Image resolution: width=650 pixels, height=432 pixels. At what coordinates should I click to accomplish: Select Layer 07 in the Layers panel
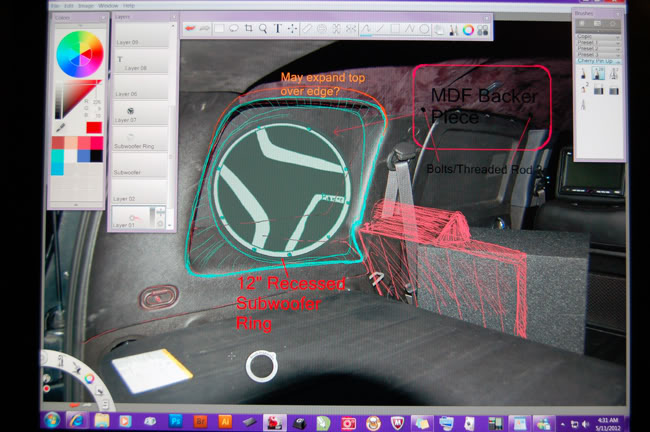click(x=141, y=113)
